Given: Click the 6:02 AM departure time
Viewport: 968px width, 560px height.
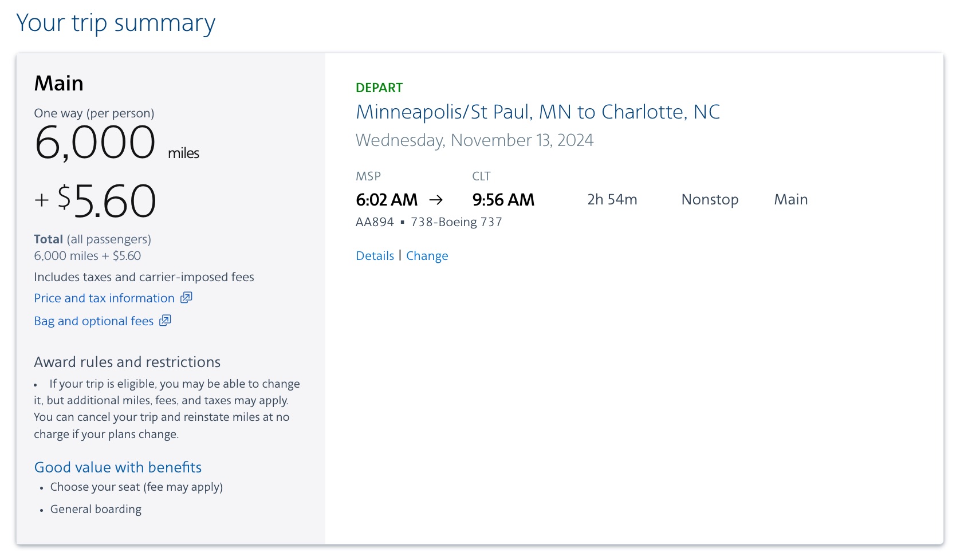Looking at the screenshot, I should pyautogui.click(x=386, y=200).
